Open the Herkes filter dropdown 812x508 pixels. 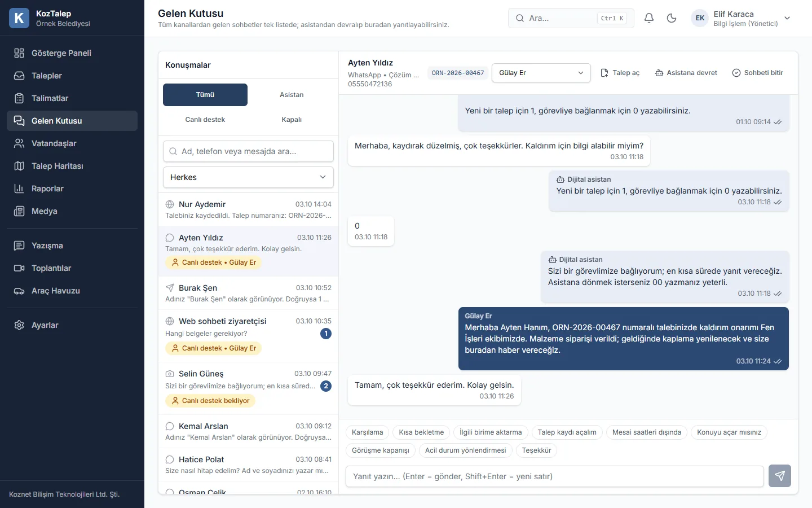tap(248, 177)
